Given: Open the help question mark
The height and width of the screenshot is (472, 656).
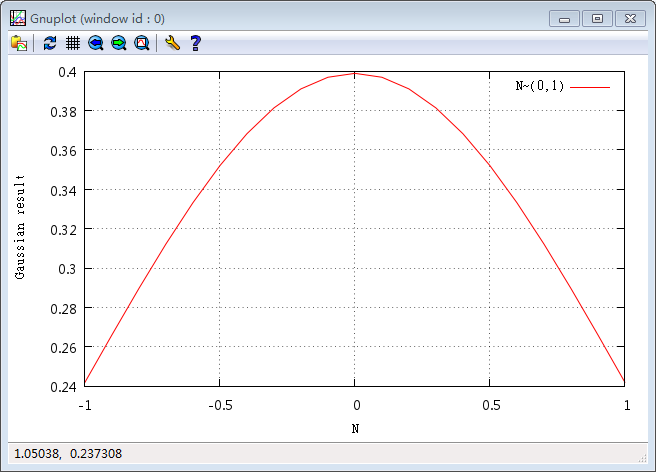Looking at the screenshot, I should 195,43.
